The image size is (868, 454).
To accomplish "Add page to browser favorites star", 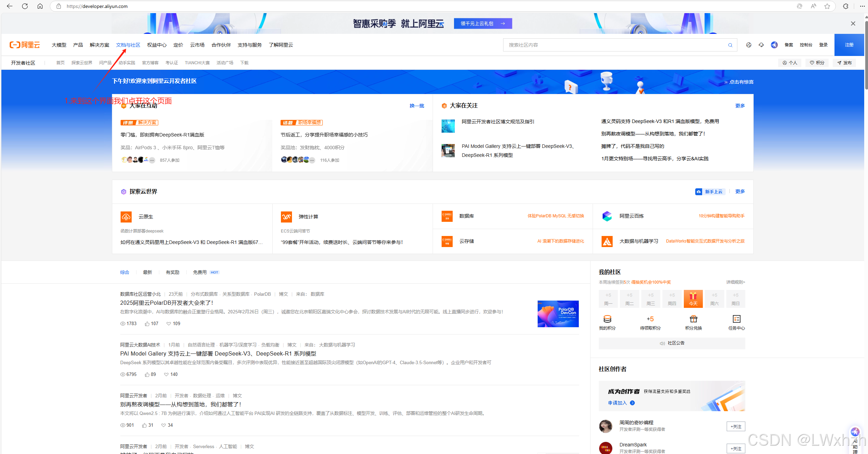I will pyautogui.click(x=827, y=6).
